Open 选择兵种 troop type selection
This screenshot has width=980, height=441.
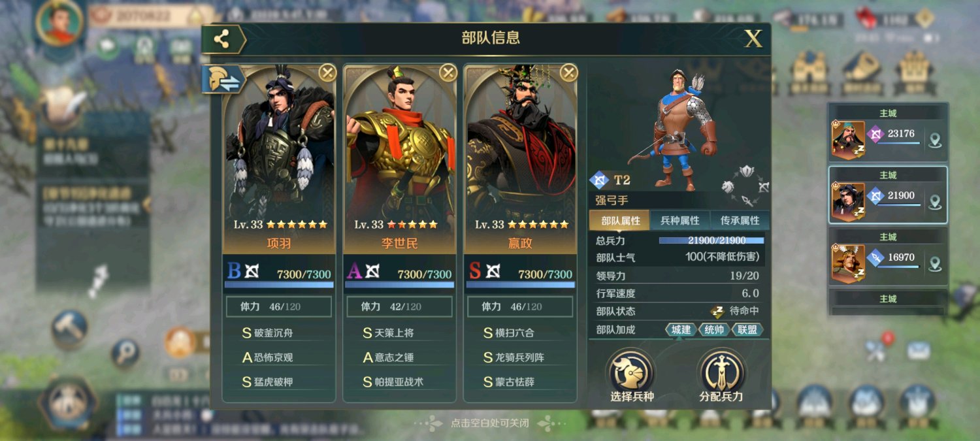tap(632, 376)
